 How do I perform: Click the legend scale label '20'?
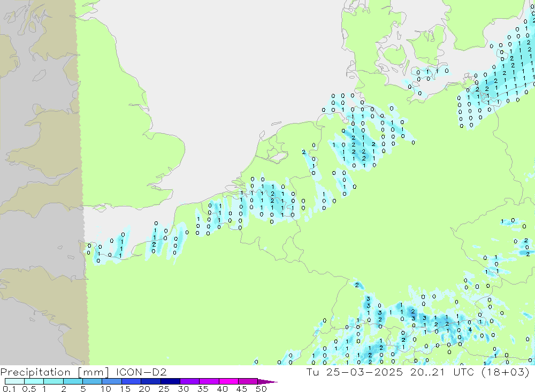tap(144, 389)
